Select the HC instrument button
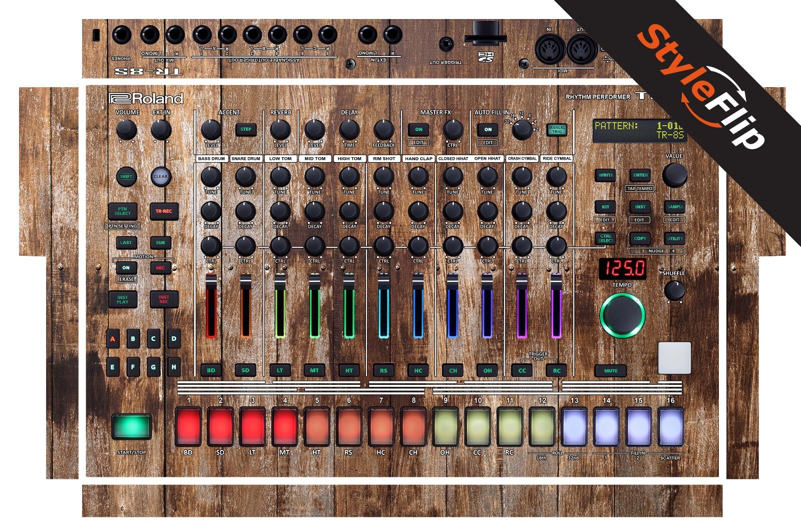801x532 pixels. (418, 370)
